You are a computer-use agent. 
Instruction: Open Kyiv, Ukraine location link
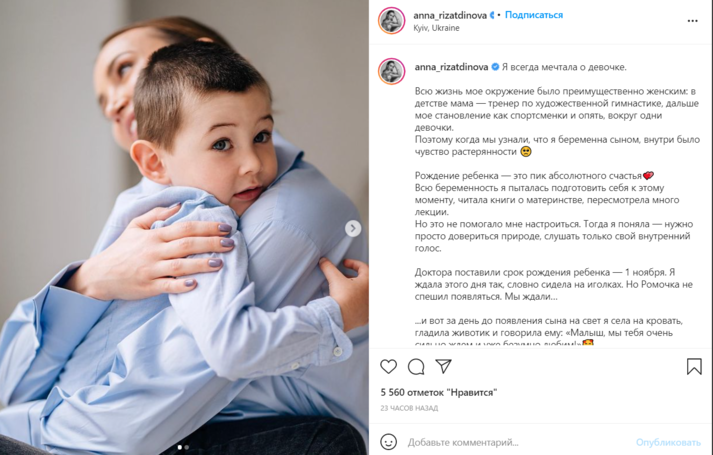pyautogui.click(x=436, y=28)
